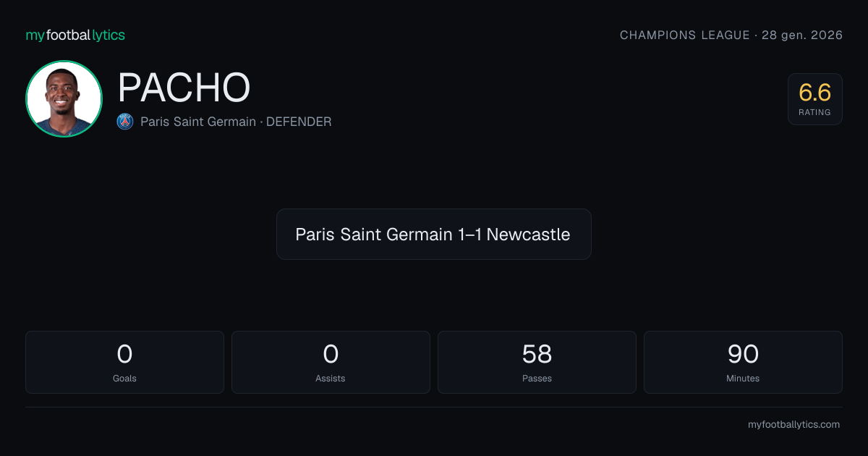Click the Champions League competition label
Image resolution: width=868 pixels, height=456 pixels.
pyautogui.click(x=685, y=35)
